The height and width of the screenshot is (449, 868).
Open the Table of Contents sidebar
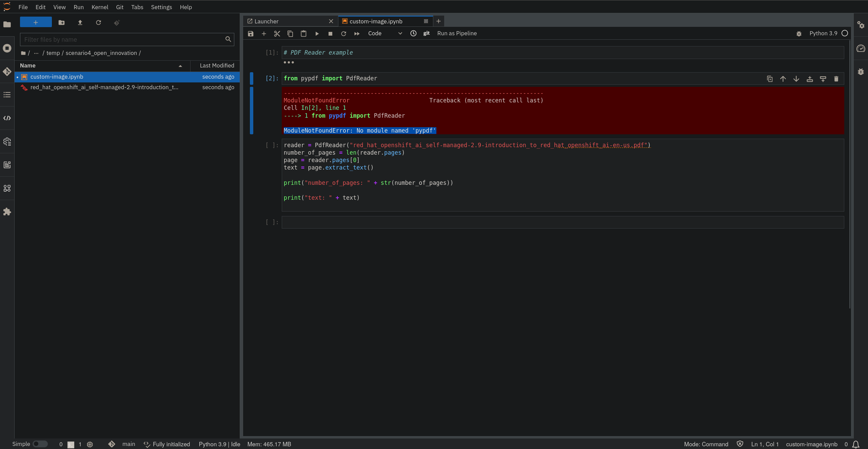[x=7, y=95]
